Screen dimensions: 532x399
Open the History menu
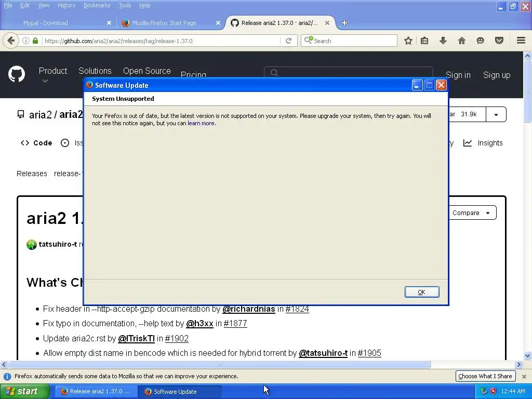(x=66, y=5)
